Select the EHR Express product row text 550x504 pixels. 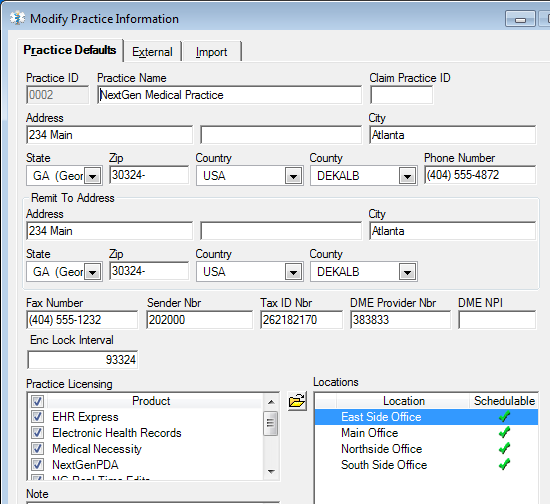point(85,417)
